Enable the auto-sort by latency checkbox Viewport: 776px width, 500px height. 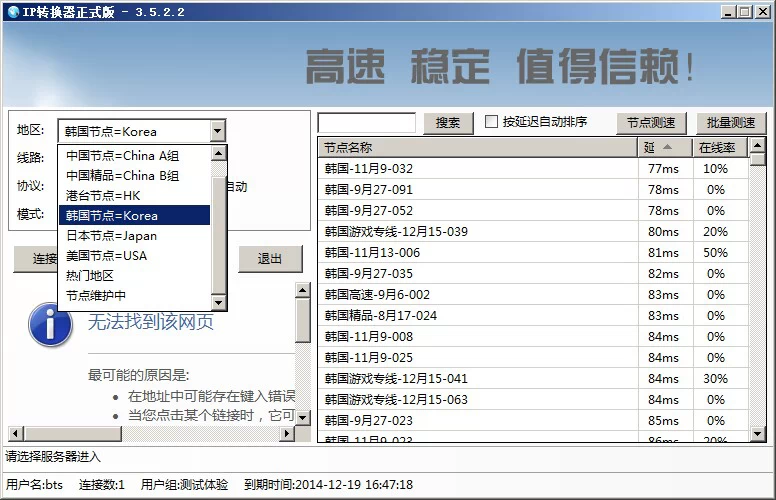coord(492,122)
